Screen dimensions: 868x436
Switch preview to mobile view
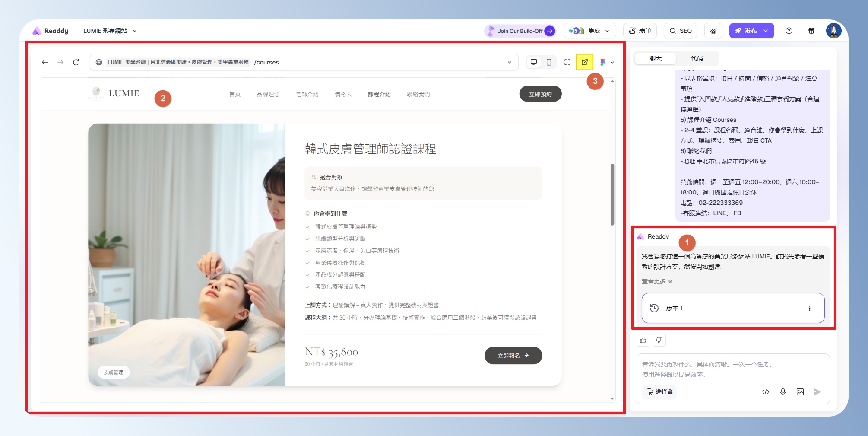point(549,62)
